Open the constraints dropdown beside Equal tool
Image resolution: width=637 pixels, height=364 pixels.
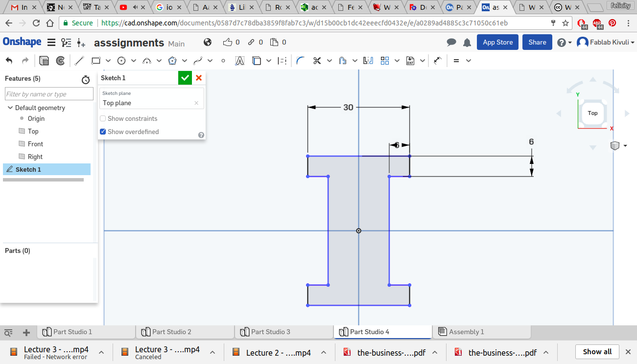pos(469,61)
